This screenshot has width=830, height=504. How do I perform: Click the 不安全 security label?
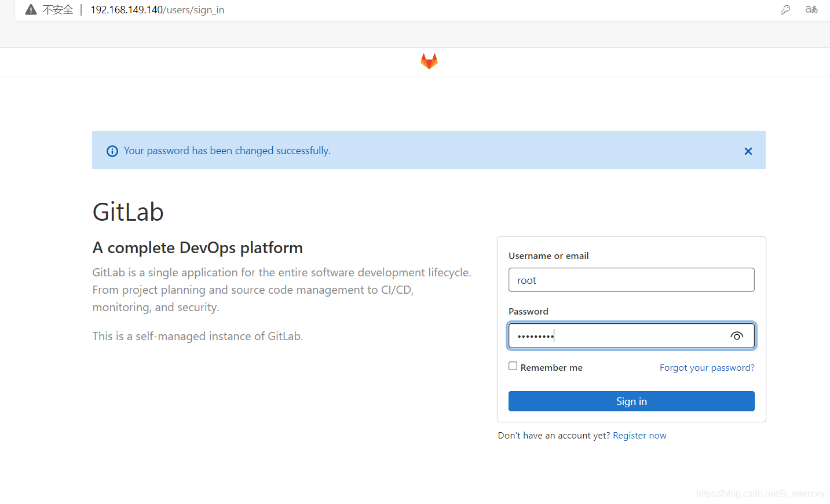tap(58, 10)
